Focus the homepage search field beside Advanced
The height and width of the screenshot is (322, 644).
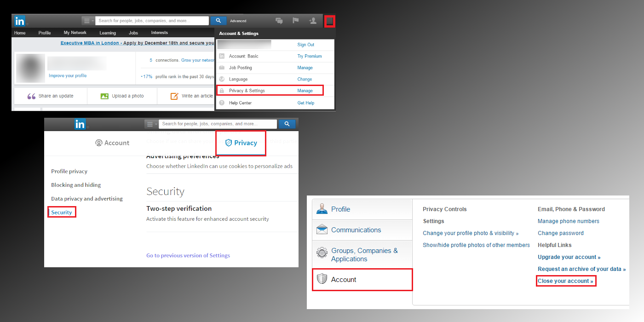tap(152, 21)
